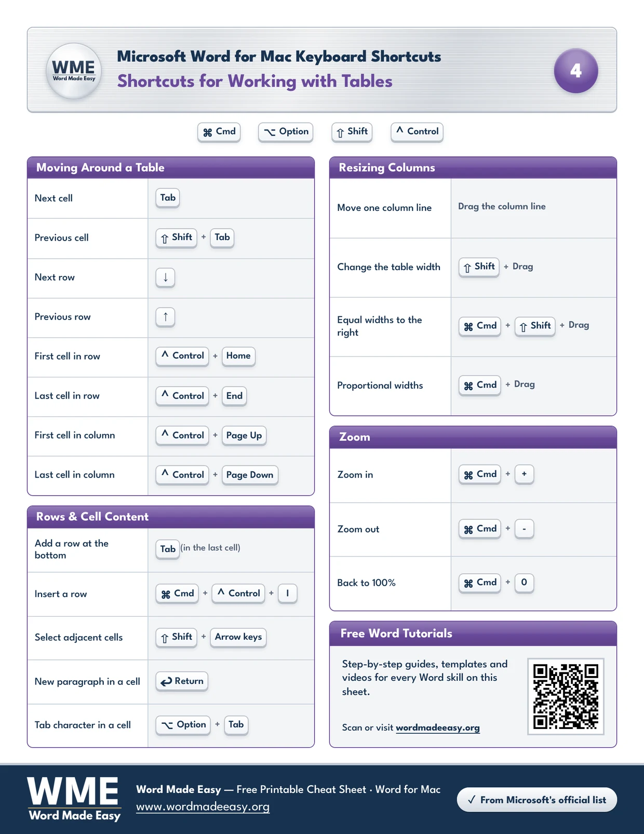Click the Drag the column line text
The width and height of the screenshot is (644, 834).
(502, 206)
